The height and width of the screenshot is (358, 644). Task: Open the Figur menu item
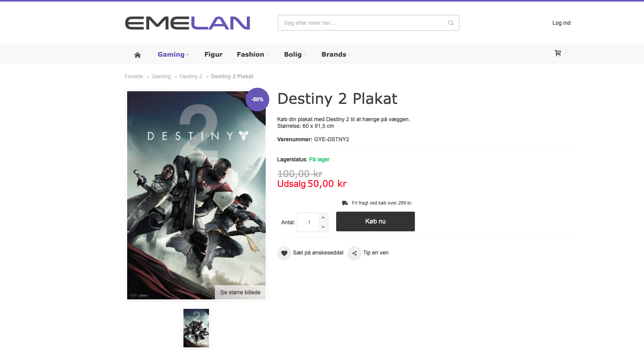[213, 54]
